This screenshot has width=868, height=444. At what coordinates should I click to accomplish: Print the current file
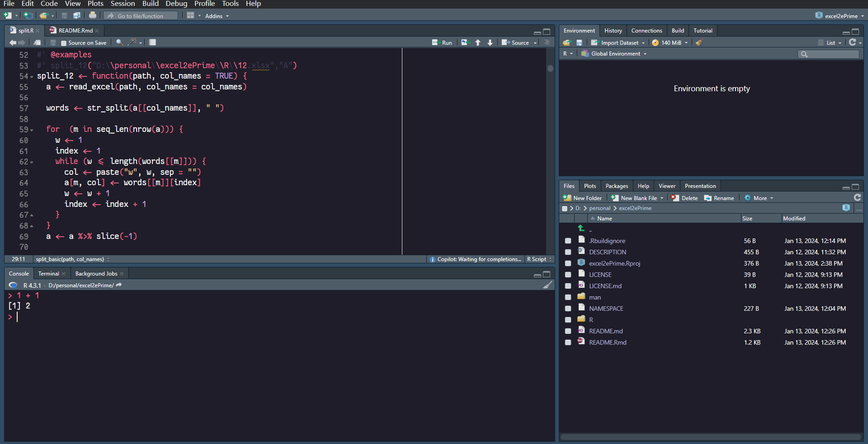(x=93, y=15)
